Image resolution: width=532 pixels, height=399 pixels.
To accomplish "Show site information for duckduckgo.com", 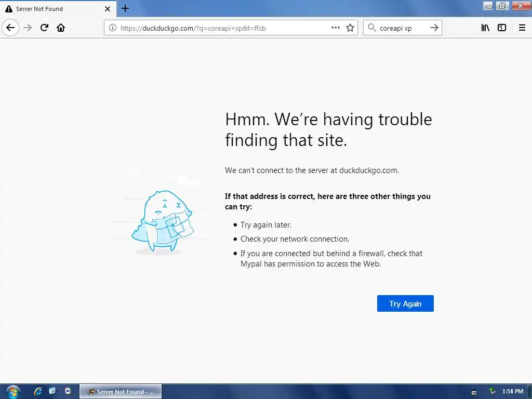I will [x=113, y=28].
